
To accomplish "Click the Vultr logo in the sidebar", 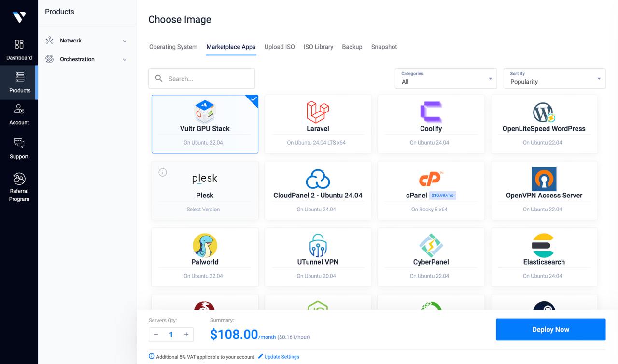I will click(x=19, y=17).
